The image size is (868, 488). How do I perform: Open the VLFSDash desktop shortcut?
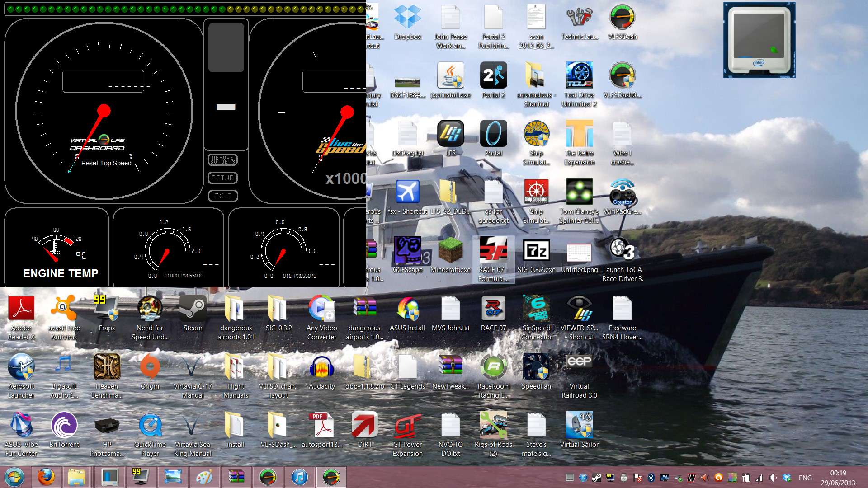(623, 23)
